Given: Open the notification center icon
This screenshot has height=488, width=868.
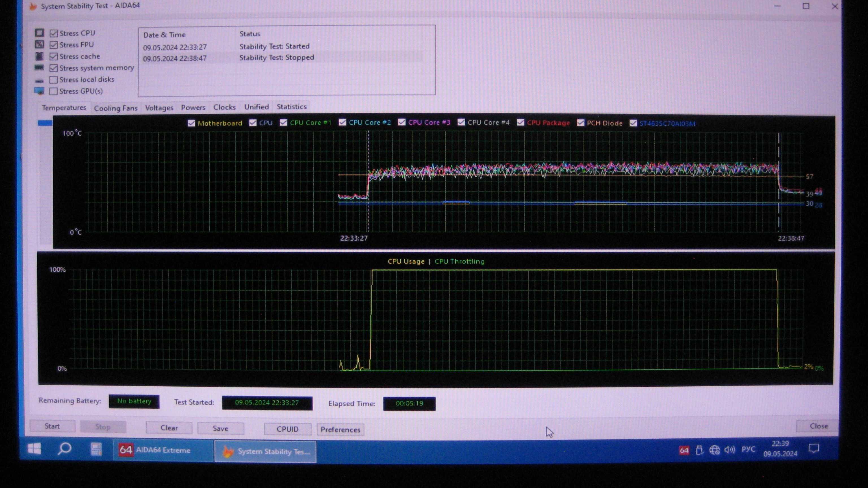Looking at the screenshot, I should point(814,448).
